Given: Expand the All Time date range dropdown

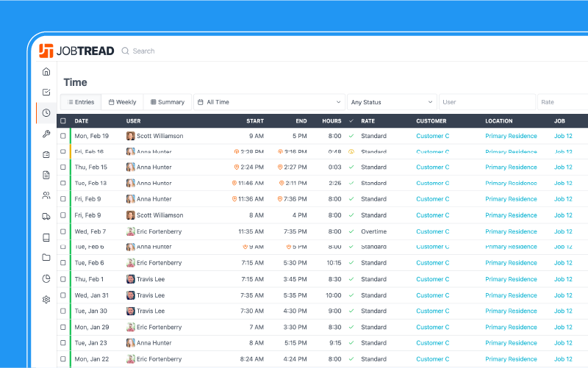Looking at the screenshot, I should click(269, 102).
